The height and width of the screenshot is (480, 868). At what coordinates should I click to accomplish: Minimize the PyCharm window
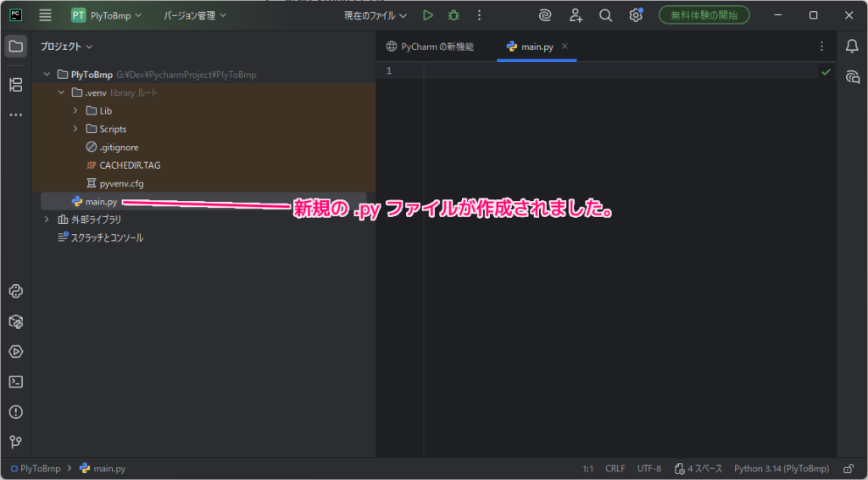[x=778, y=15]
